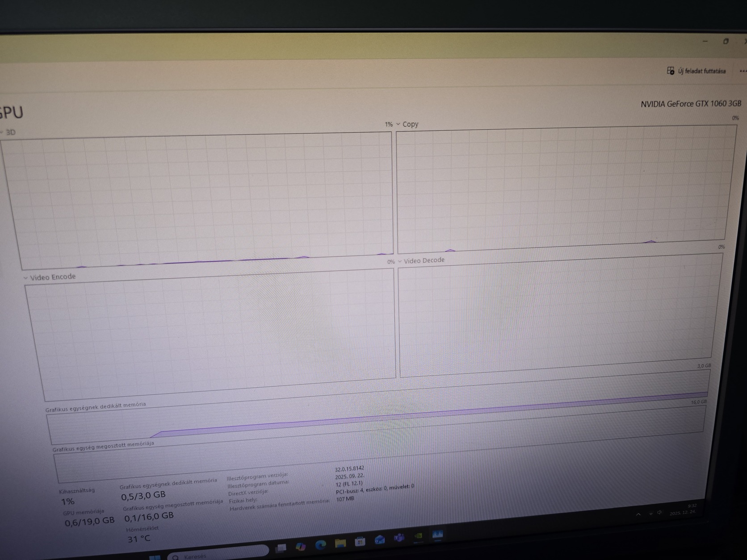
Task: Click the PCI-busz physical location value
Action: pyautogui.click(x=375, y=489)
